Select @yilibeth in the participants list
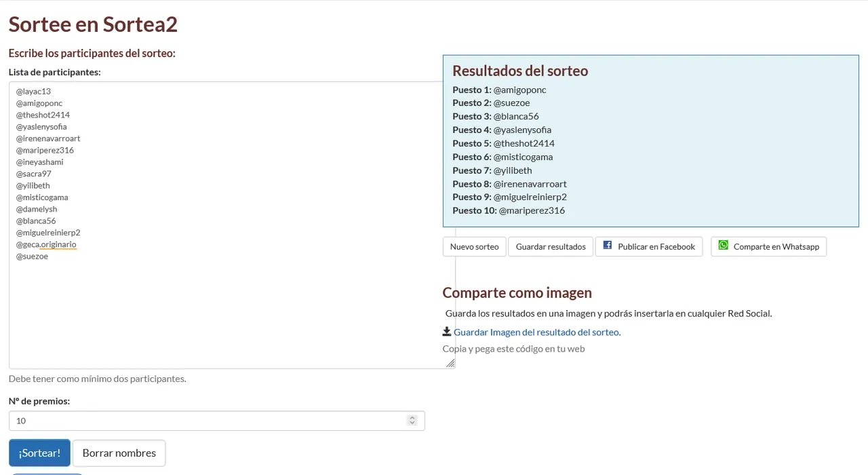 [33, 185]
